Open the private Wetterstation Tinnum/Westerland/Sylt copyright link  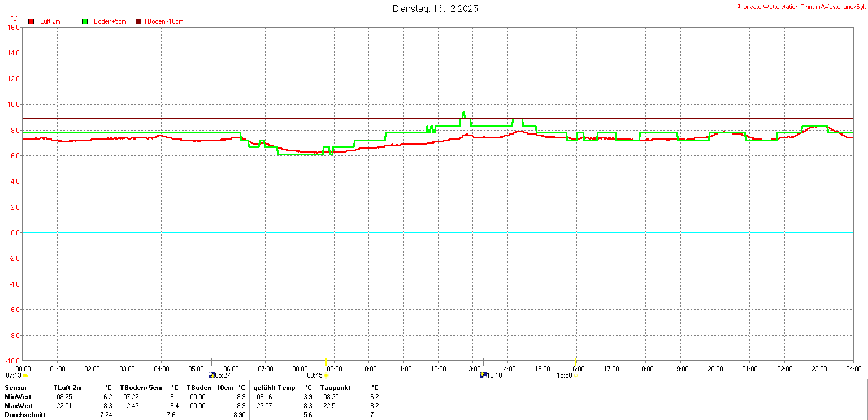click(x=801, y=6)
